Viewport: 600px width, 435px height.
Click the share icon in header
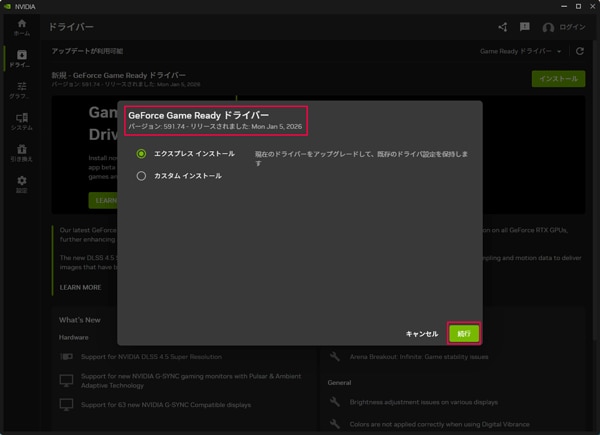click(502, 28)
